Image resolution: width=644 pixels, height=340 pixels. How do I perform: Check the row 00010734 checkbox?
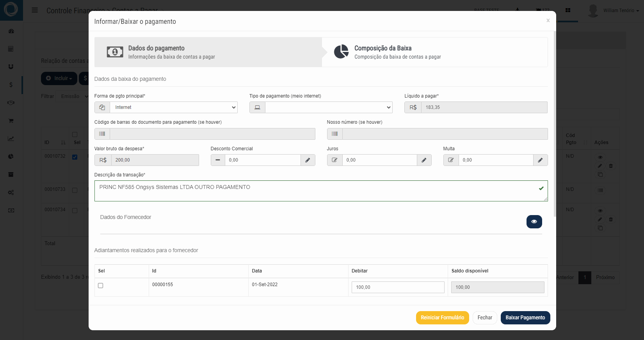(75, 210)
